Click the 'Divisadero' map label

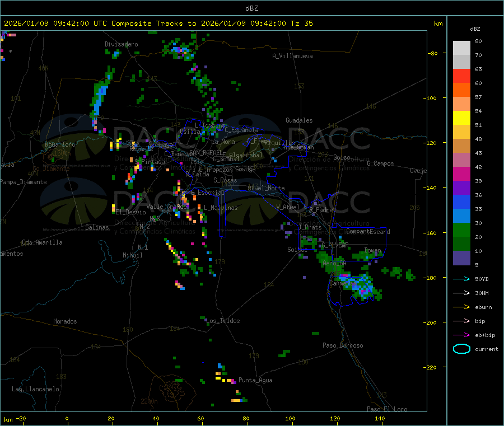(x=121, y=44)
